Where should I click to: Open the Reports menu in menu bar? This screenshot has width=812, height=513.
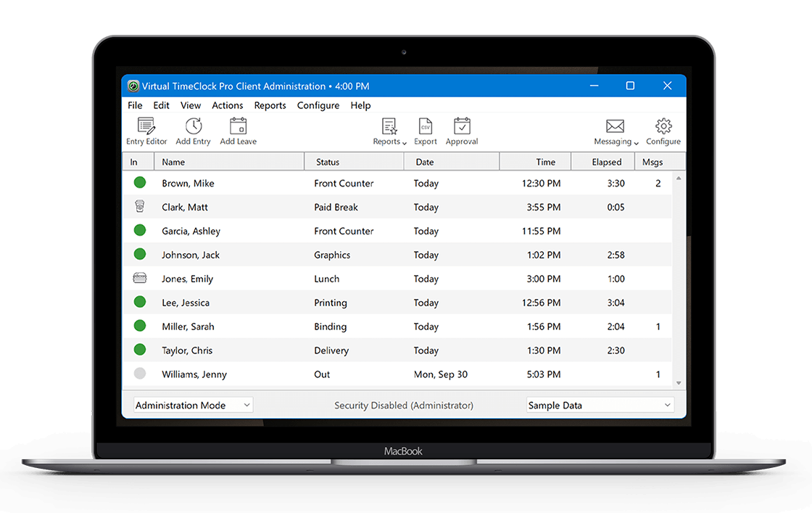point(270,105)
